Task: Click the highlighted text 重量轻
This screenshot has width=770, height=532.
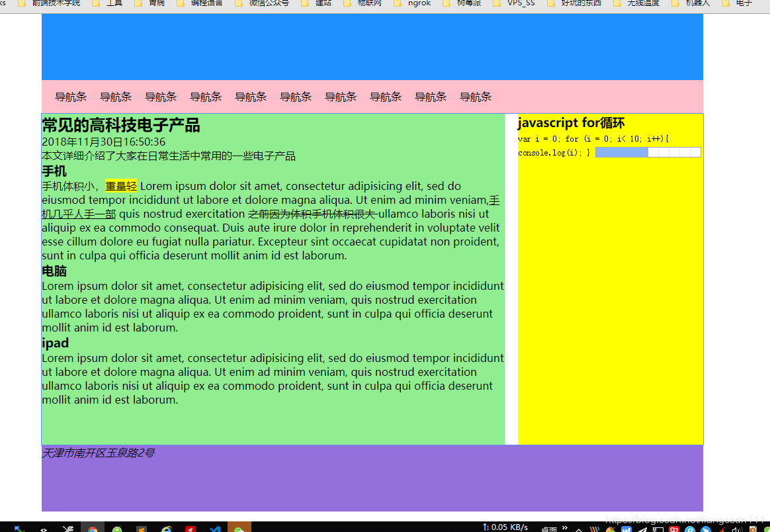Action: (121, 186)
